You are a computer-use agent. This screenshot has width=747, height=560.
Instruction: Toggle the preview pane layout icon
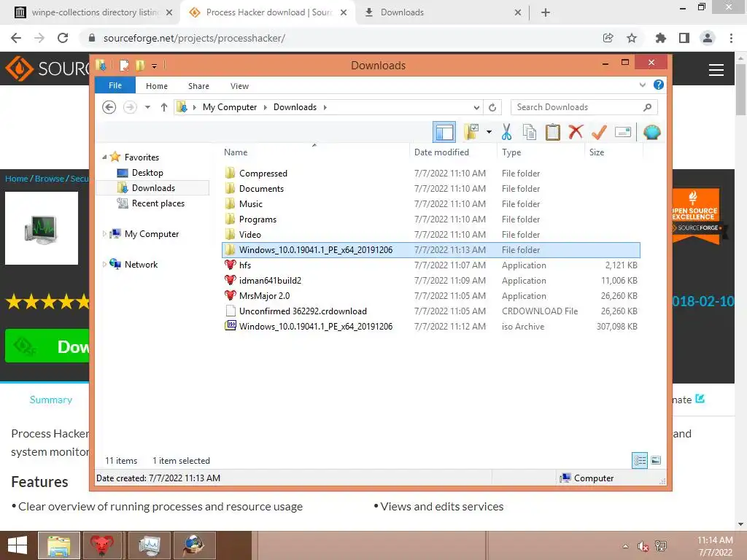pos(444,132)
